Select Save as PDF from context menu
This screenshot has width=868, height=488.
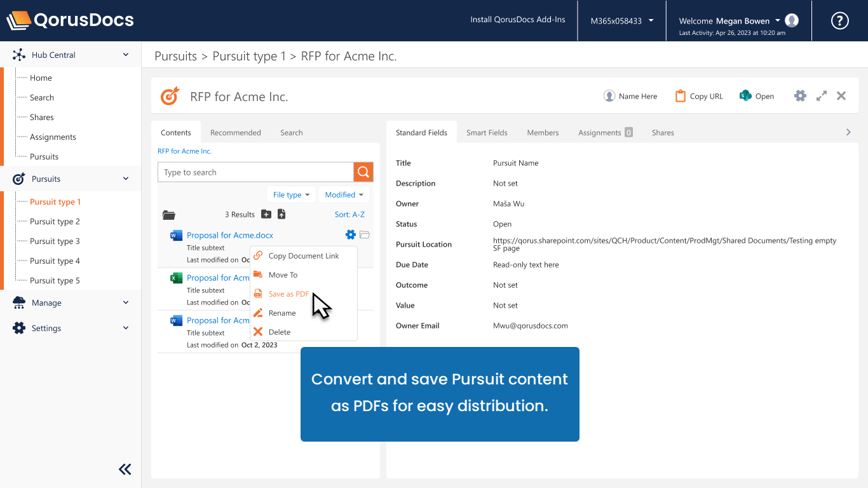click(288, 294)
